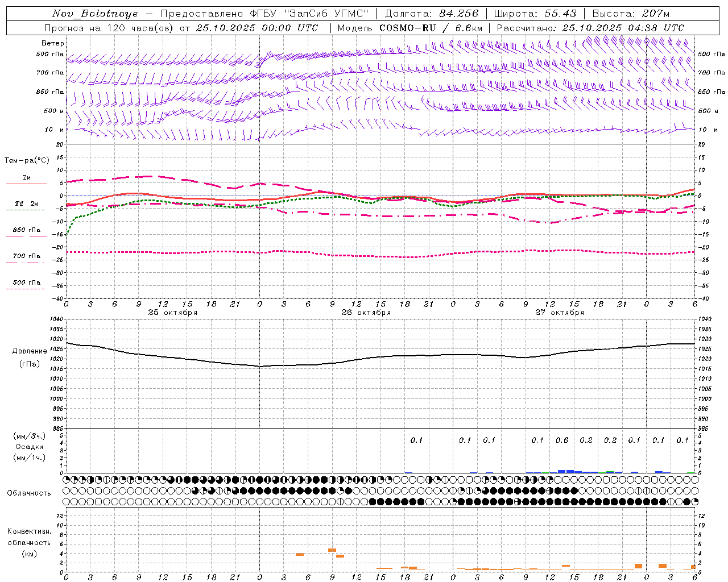
Task: Click the 'Ветер' wind panel label
Action: click(x=53, y=43)
